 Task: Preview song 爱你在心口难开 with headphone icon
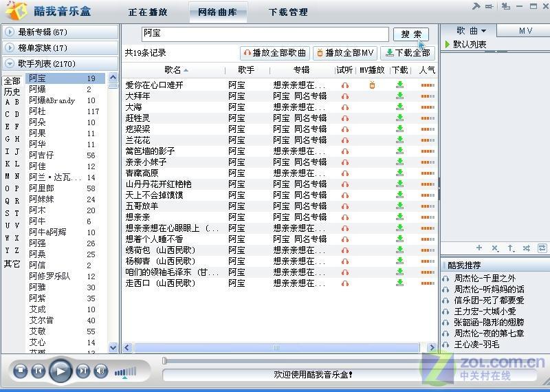[345, 85]
